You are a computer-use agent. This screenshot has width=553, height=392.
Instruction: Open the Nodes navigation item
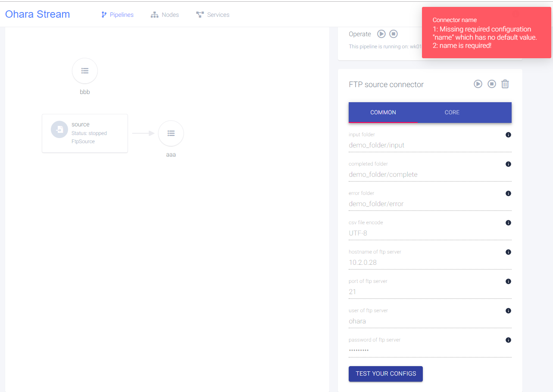[x=165, y=15]
